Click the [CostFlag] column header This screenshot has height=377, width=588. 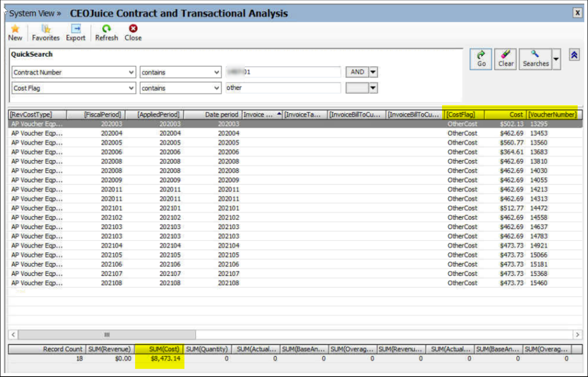464,115
